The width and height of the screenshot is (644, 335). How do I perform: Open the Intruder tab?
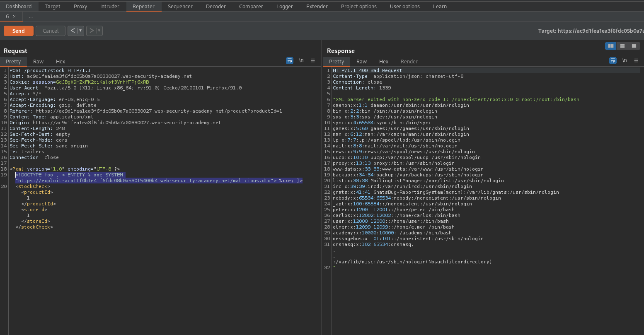coord(110,6)
